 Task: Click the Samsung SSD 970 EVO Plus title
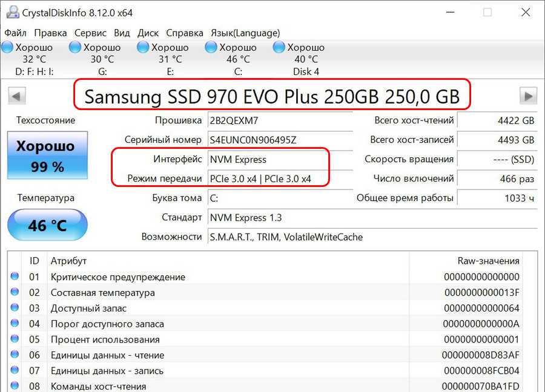pyautogui.click(x=272, y=97)
